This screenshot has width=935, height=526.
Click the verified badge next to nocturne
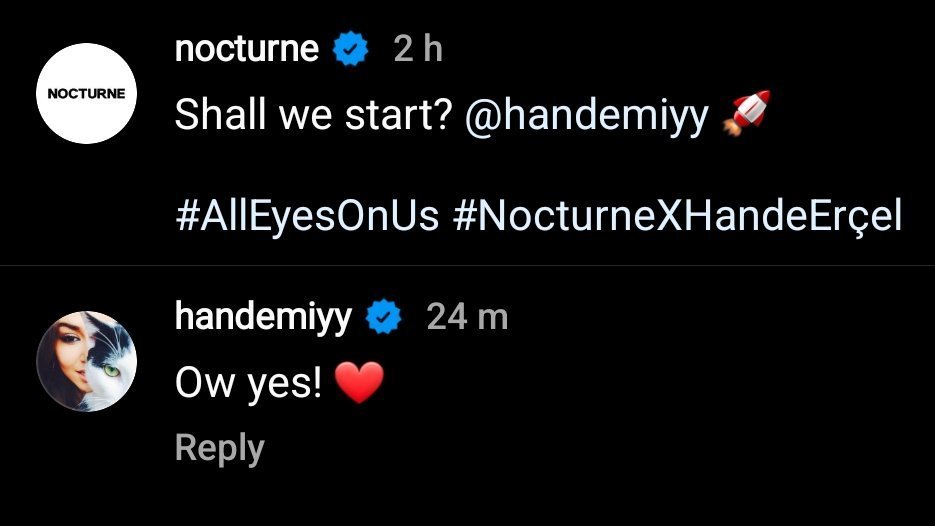pos(351,50)
